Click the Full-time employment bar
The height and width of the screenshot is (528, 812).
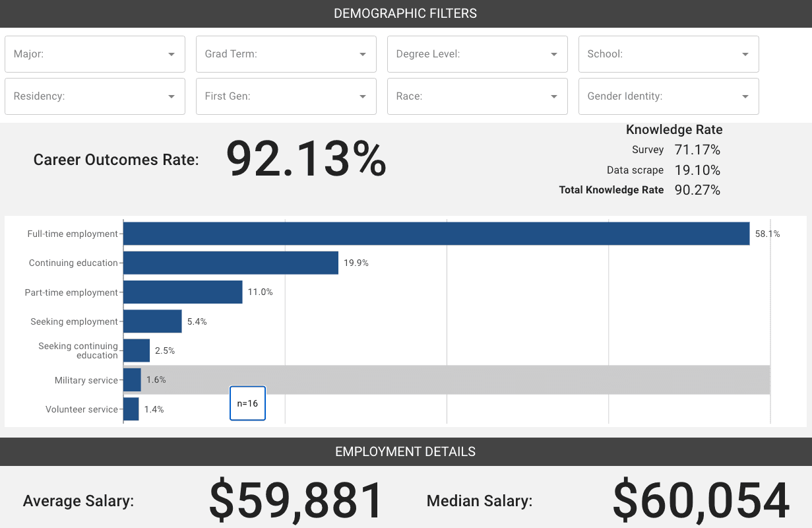436,234
